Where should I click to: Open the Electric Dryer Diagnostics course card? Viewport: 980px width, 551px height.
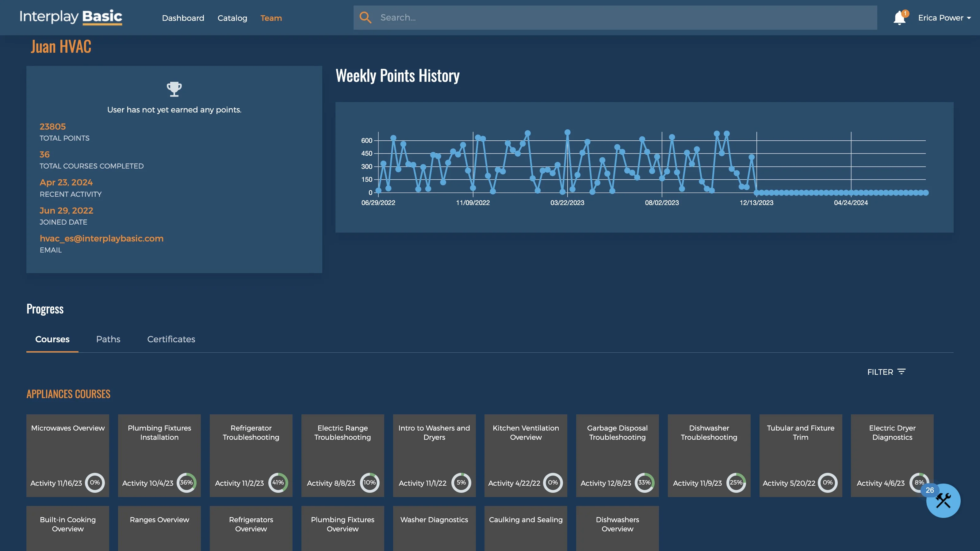(892, 456)
